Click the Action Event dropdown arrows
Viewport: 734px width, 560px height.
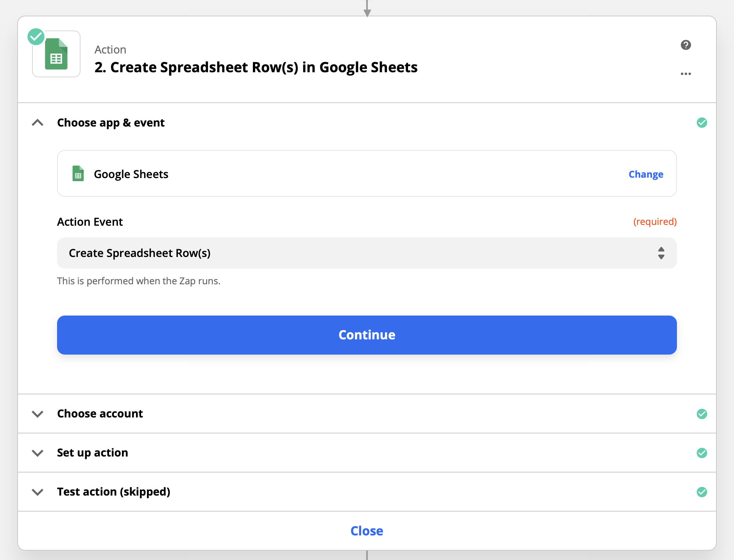coord(661,253)
